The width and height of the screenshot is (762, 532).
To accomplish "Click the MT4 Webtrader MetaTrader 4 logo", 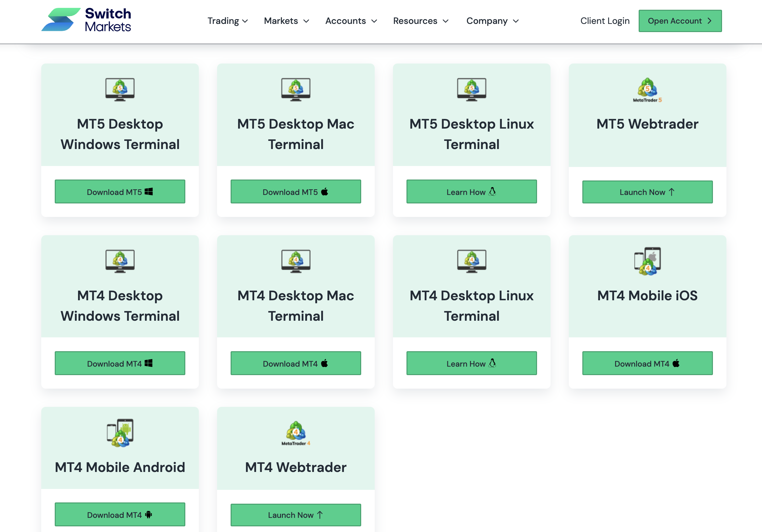I will [x=296, y=433].
